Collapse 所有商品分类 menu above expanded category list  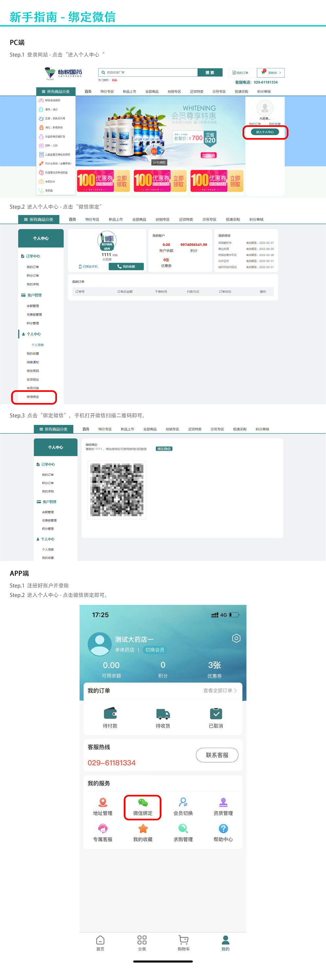56,91
